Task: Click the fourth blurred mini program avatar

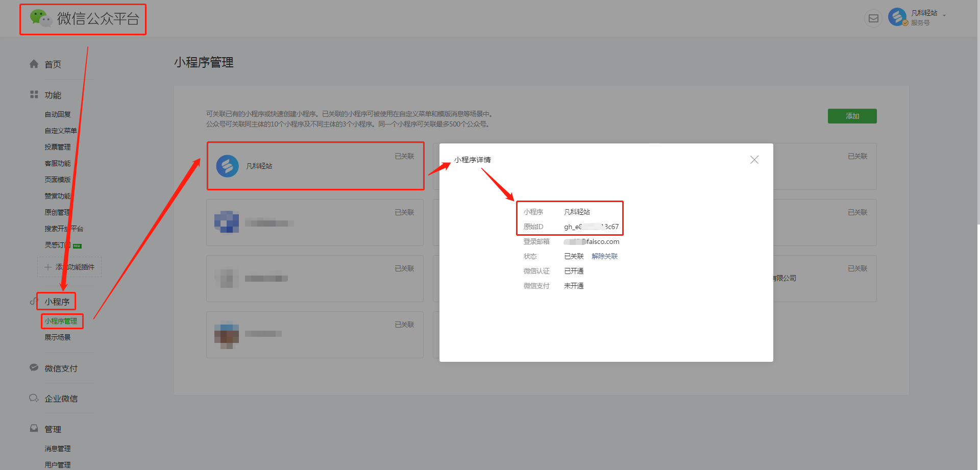Action: (227, 334)
